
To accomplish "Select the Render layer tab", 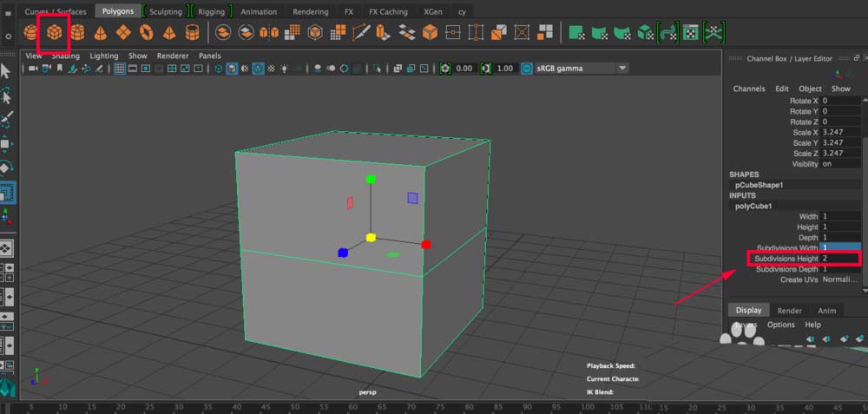I will (x=789, y=311).
